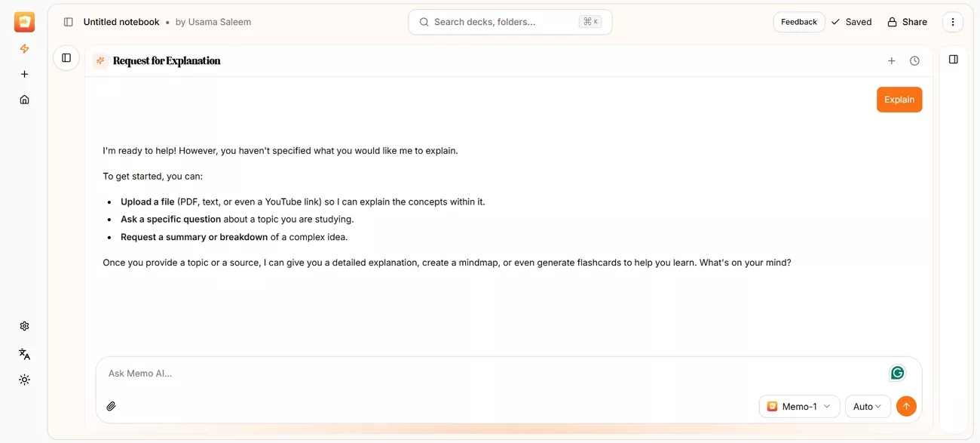Toggle the right side panel open
This screenshot has width=980, height=443.
(953, 57)
